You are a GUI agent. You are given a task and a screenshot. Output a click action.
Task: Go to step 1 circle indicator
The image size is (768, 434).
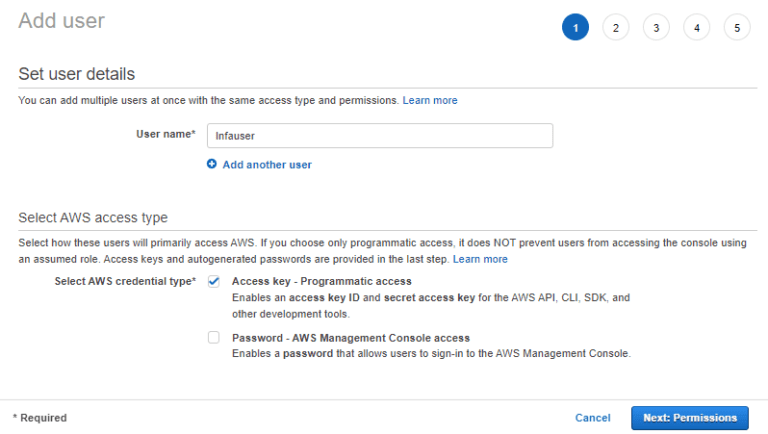pyautogui.click(x=575, y=28)
